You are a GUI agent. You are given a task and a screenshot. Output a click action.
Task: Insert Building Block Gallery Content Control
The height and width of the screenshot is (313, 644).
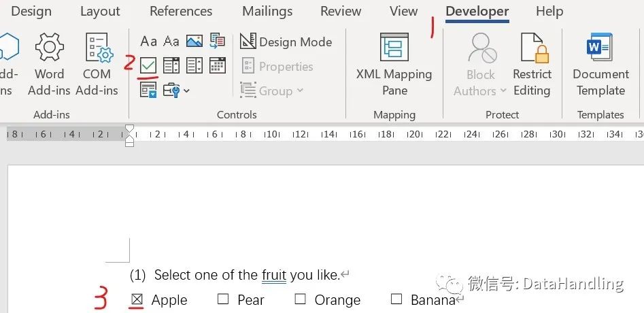click(x=217, y=41)
